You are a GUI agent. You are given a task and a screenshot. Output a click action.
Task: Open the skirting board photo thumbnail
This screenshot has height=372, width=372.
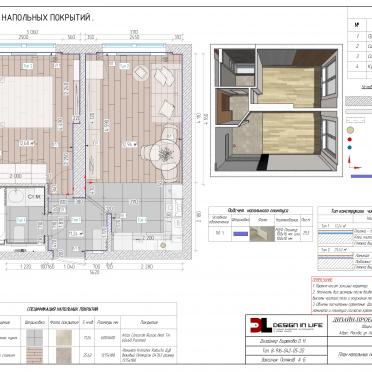(262, 234)
